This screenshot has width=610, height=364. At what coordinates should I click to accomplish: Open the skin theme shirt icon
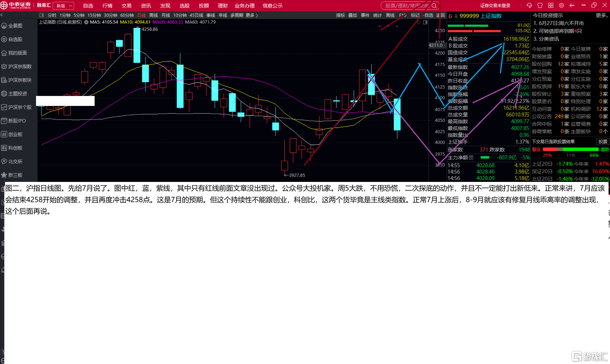coord(540,5)
